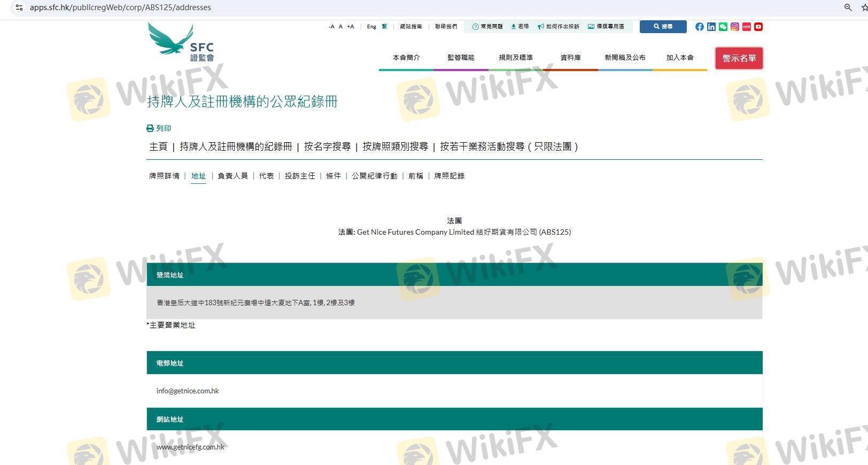Switch language to Eng

click(371, 27)
